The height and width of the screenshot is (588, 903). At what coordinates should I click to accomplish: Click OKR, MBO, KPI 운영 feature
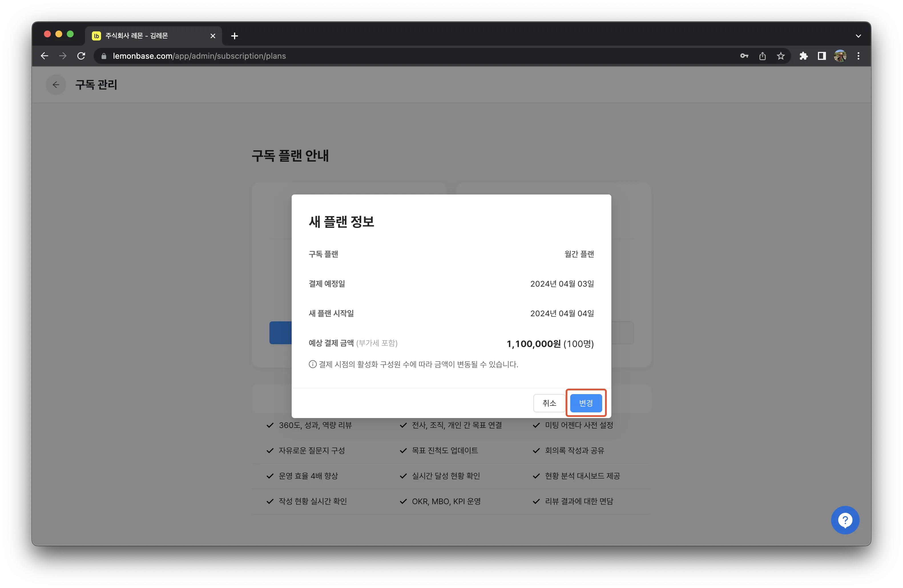[x=446, y=501]
